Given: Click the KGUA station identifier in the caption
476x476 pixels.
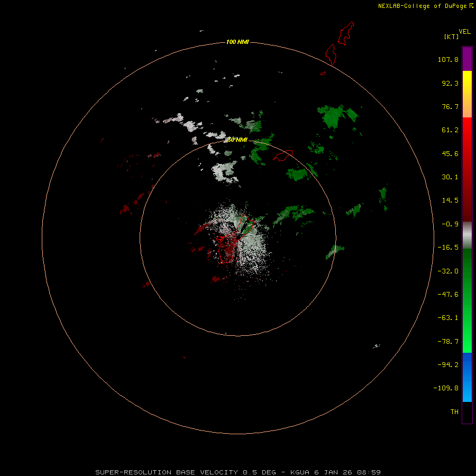Looking at the screenshot, I should tap(300, 472).
